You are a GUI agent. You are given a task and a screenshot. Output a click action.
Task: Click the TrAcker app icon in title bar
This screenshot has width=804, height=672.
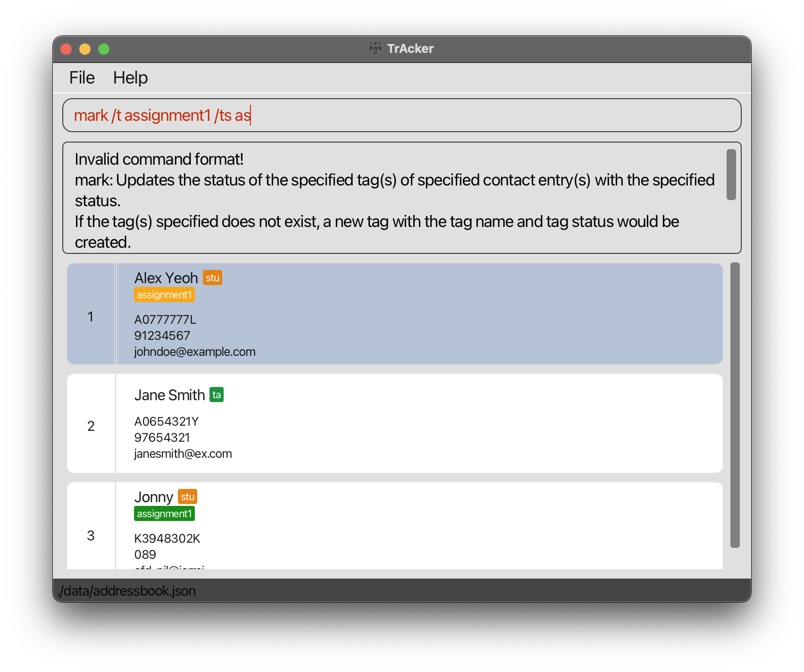376,49
